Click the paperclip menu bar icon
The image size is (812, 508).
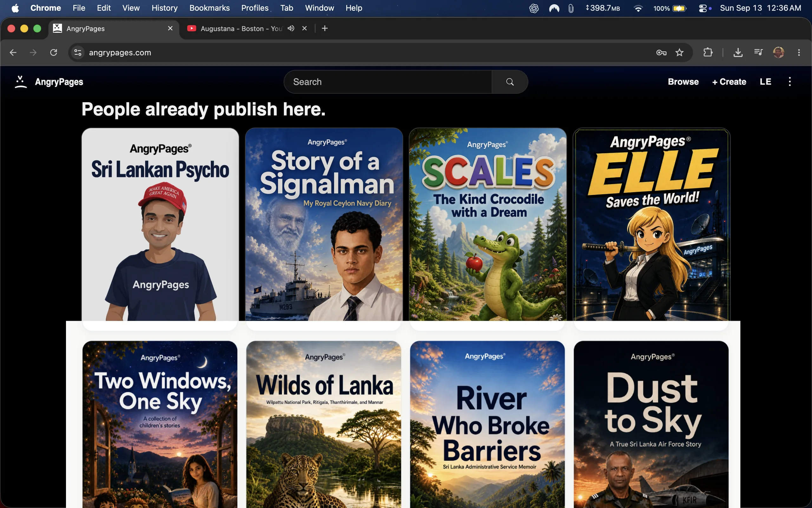[x=571, y=8]
